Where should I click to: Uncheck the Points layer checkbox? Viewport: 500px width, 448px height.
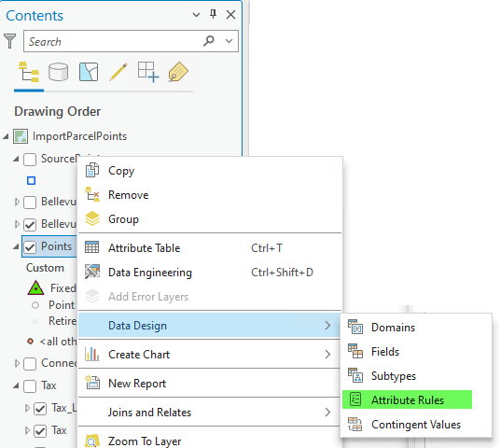[30, 247]
